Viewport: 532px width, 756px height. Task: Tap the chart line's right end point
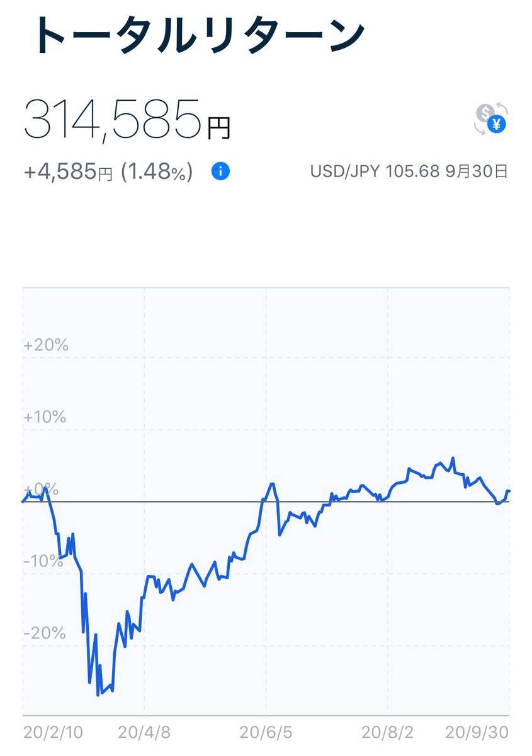click(508, 491)
